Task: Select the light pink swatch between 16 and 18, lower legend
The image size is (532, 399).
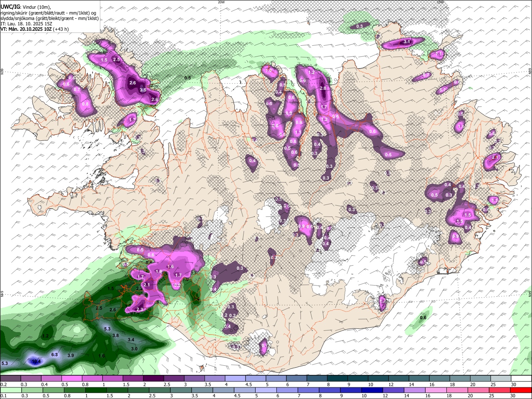Action: [x=436, y=390]
